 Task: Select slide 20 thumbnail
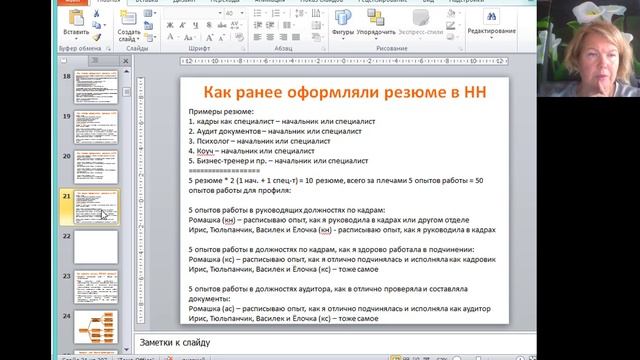click(96, 167)
